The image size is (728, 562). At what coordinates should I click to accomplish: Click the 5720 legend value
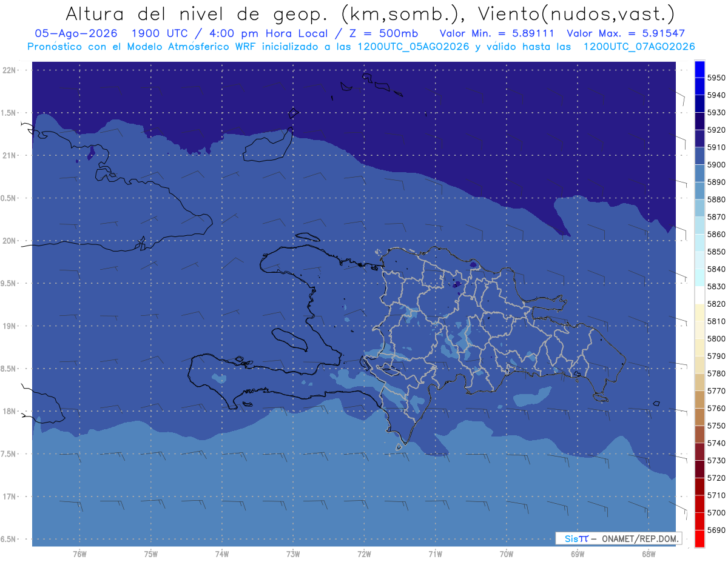click(716, 478)
